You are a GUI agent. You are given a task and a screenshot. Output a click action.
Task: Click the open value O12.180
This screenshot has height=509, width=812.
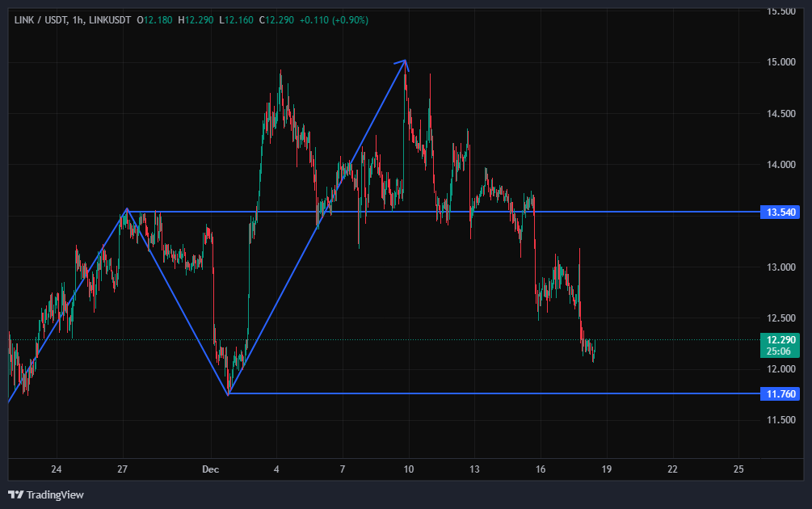pyautogui.click(x=157, y=19)
